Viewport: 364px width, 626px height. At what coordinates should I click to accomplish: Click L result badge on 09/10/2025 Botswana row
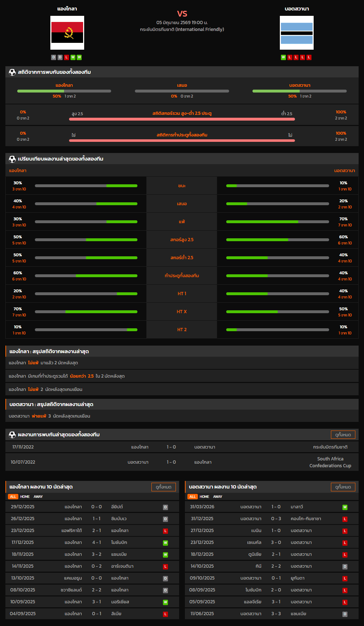click(x=345, y=578)
